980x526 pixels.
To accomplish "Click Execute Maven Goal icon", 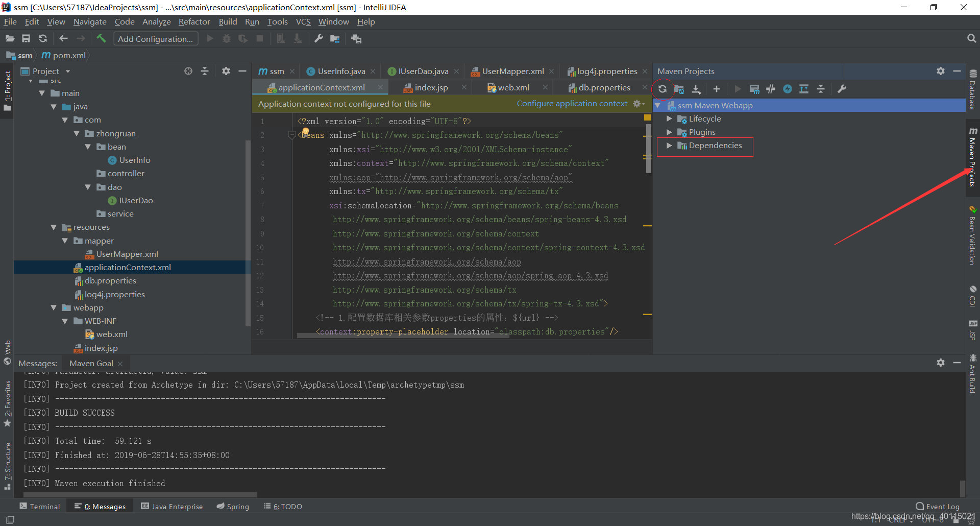I will point(754,89).
